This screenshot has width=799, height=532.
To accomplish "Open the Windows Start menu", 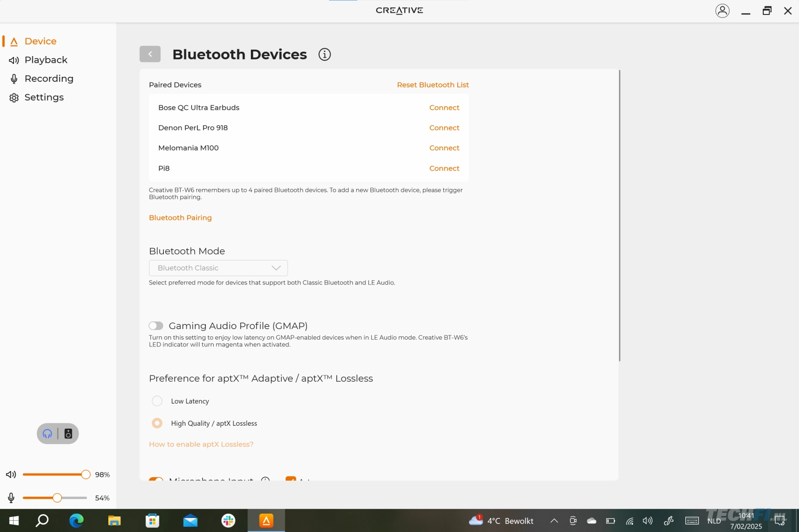I will coord(14,520).
